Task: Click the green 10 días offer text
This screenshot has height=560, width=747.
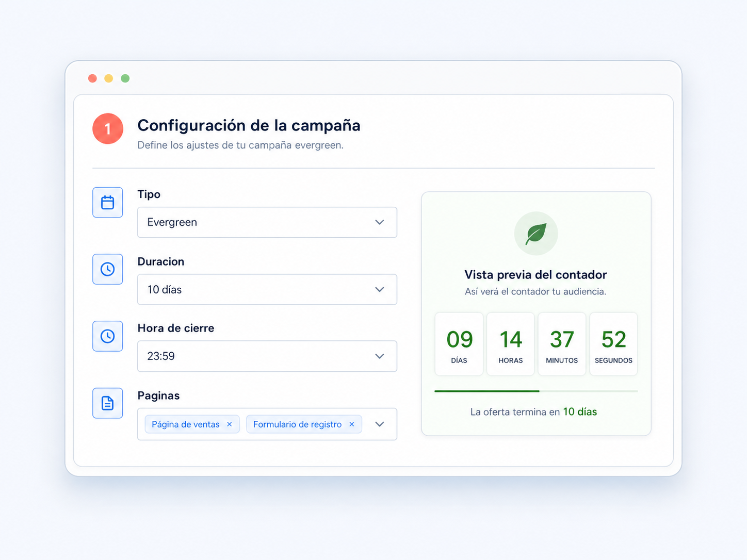Action: point(580,411)
